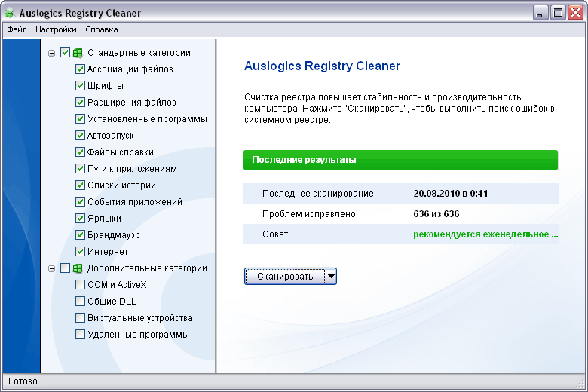Open the Справка menu
The height and width of the screenshot is (392, 588).
pos(102,29)
